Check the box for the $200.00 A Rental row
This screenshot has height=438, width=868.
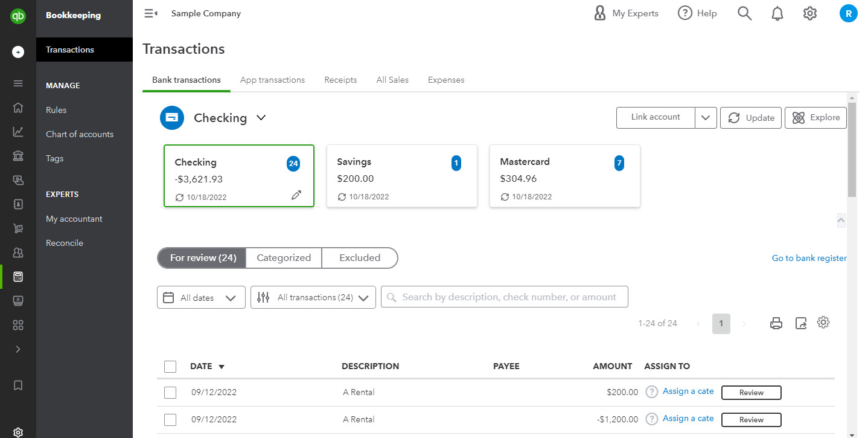tap(170, 393)
